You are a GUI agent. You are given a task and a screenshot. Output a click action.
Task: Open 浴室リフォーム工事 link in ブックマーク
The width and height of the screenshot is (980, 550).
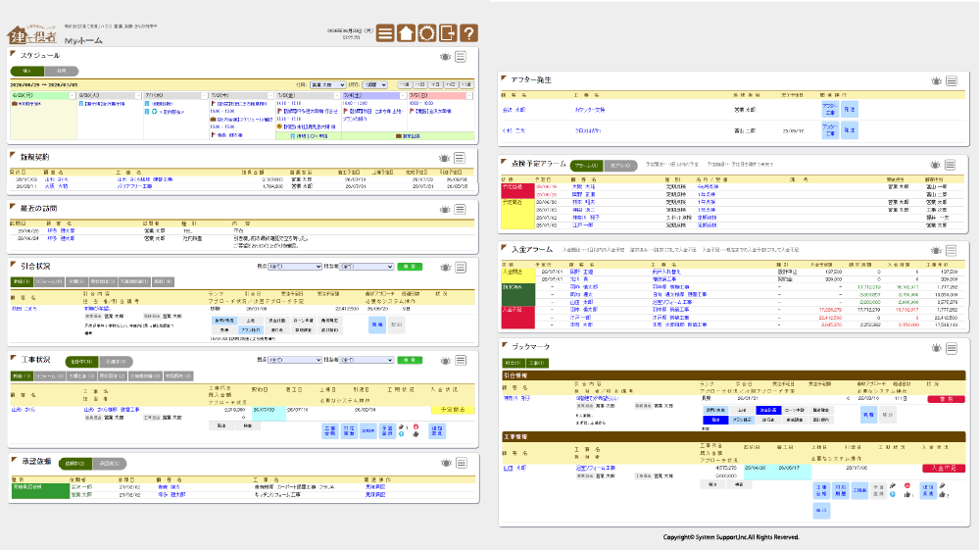[x=595, y=468]
